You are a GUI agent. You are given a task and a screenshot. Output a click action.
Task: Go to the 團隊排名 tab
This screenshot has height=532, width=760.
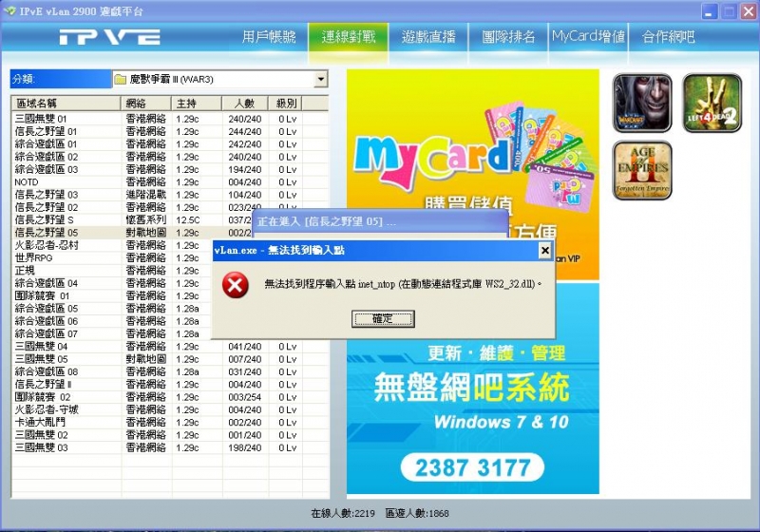[x=508, y=37]
